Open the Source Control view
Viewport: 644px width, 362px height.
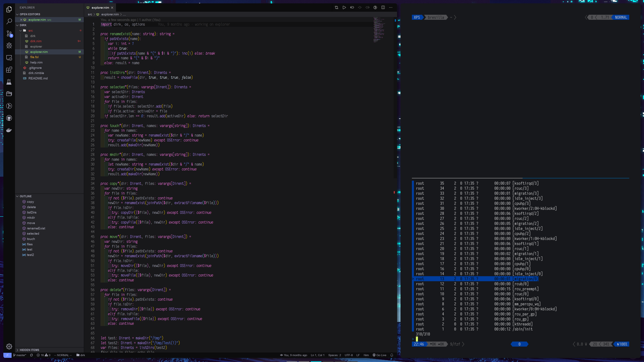coord(9,34)
